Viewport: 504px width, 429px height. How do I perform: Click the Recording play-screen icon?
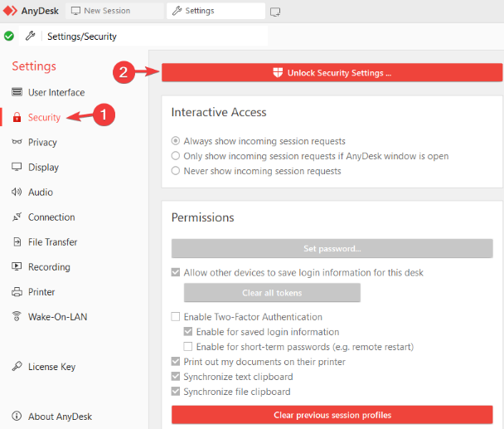coord(17,266)
